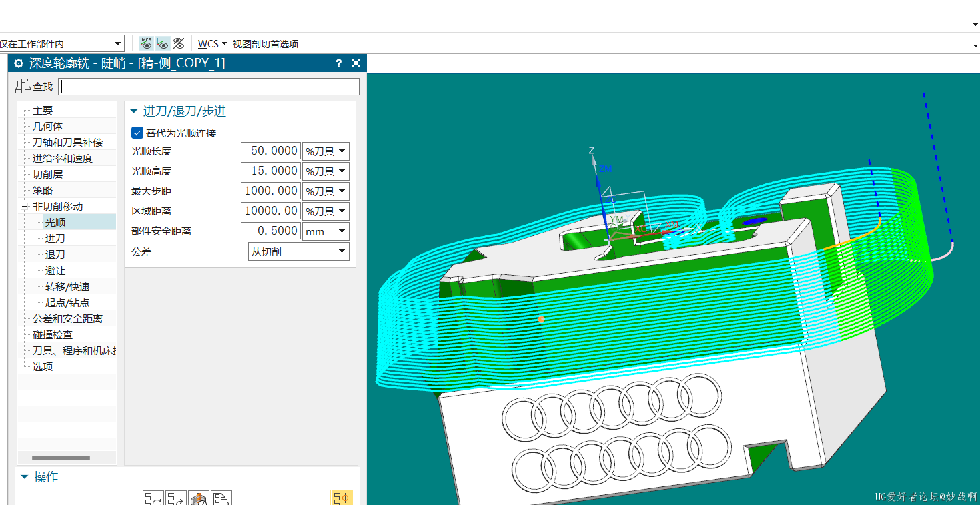Viewport: 980px width, 505px height.
Task: Click the crossed-out eye hide icon
Action: (179, 43)
